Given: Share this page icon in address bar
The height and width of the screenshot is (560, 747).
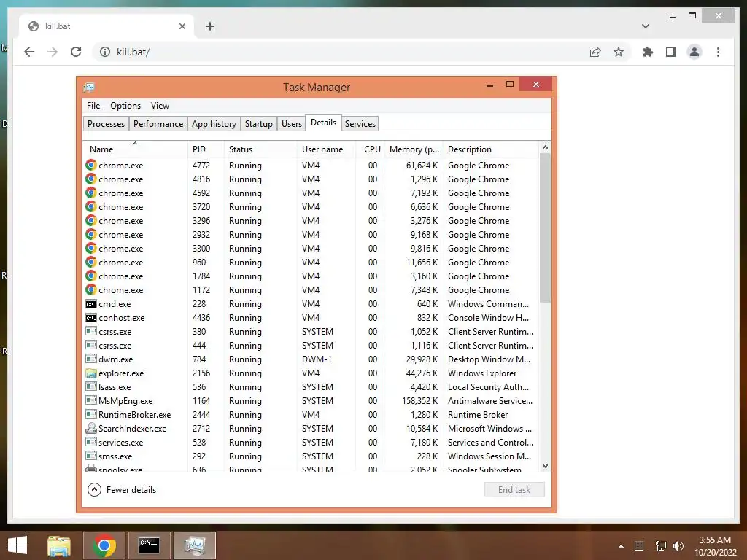Looking at the screenshot, I should (x=595, y=52).
